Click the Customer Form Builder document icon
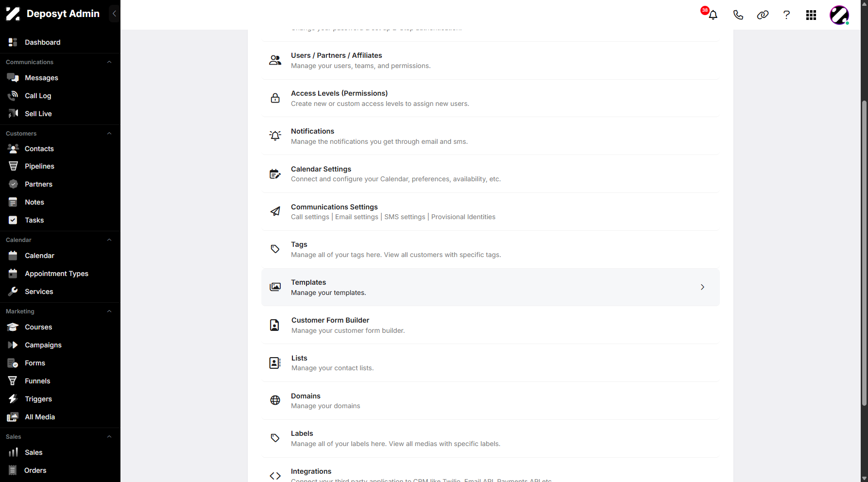 tap(274, 325)
